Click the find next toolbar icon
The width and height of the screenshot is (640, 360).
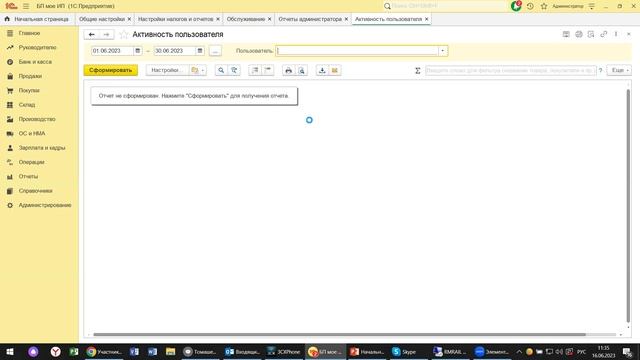click(234, 70)
